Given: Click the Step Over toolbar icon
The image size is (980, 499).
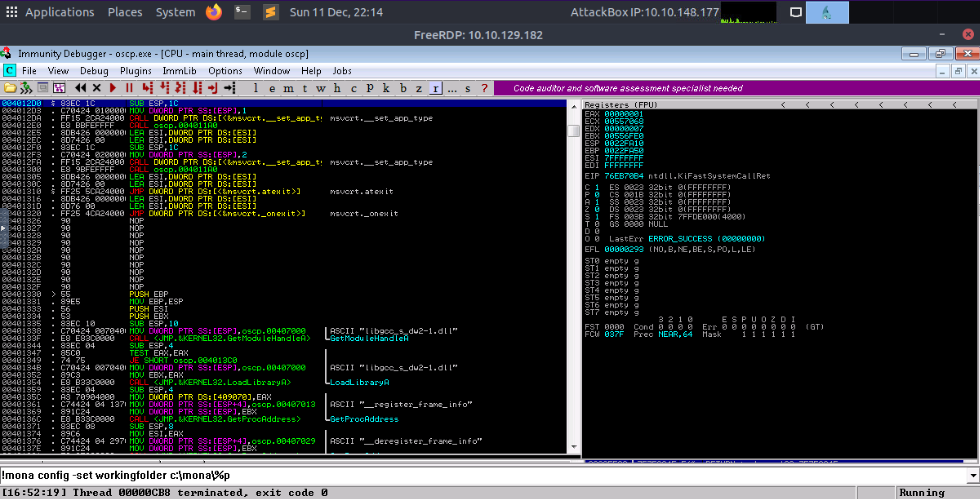Looking at the screenshot, I should click(x=164, y=88).
